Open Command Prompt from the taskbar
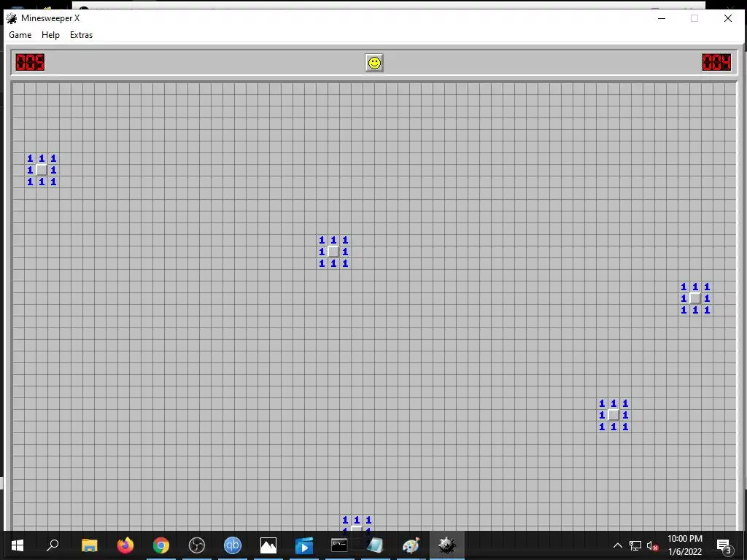This screenshot has width=747, height=560. point(339,545)
